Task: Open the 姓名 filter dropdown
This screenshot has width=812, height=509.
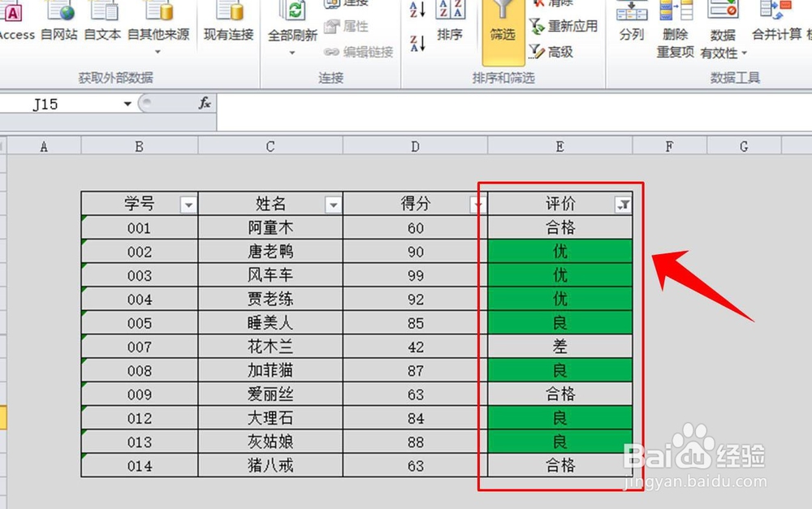Action: point(334,205)
